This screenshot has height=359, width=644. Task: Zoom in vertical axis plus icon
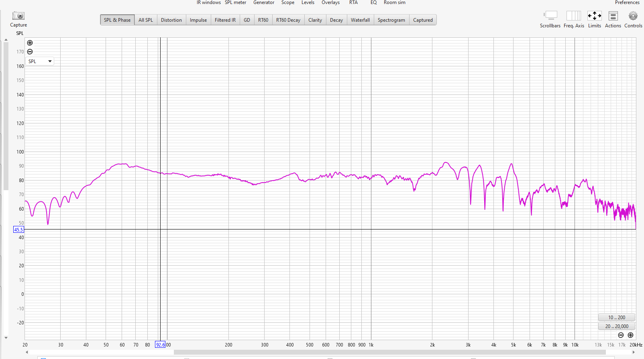coord(30,43)
